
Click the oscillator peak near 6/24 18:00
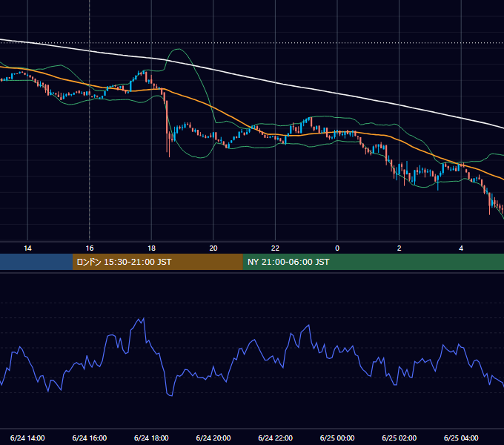click(142, 320)
